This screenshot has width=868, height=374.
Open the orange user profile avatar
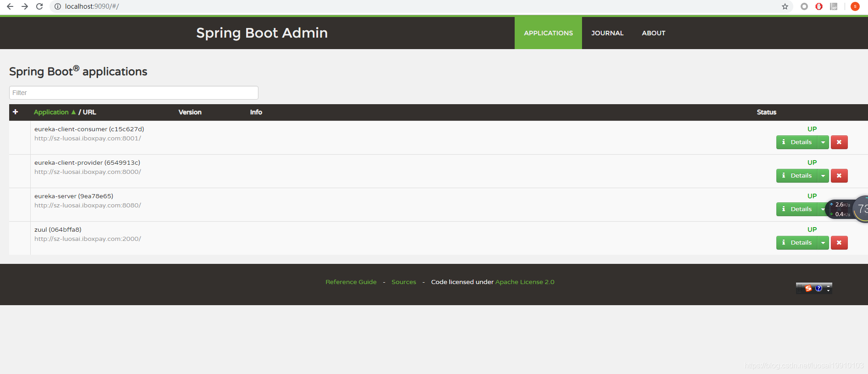point(855,6)
